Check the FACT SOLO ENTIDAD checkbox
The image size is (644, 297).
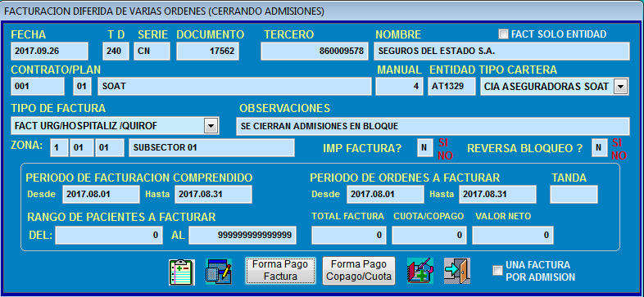coord(503,34)
